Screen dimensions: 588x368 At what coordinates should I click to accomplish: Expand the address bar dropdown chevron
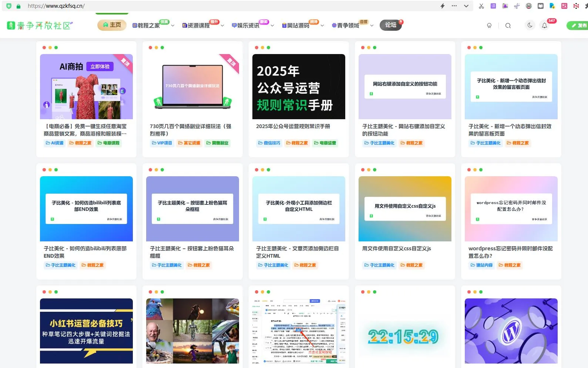click(x=466, y=6)
